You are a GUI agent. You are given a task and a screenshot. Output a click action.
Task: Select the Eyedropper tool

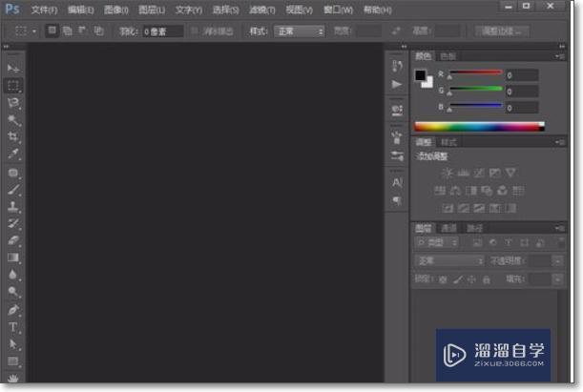click(x=13, y=154)
